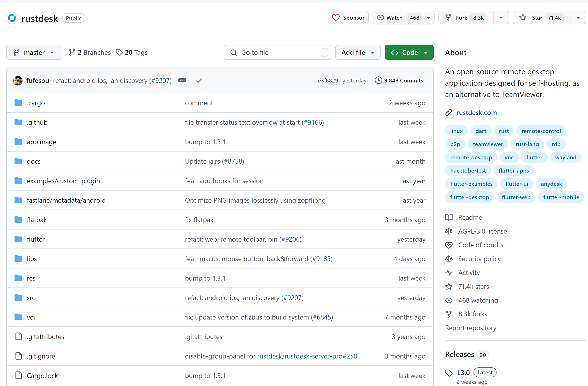Click the Sponsor button
The height and width of the screenshot is (386, 588).
click(348, 18)
